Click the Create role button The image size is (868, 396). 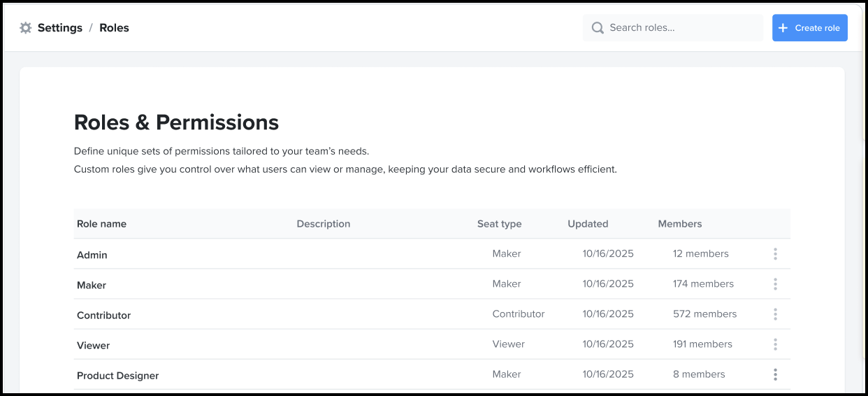tap(810, 28)
